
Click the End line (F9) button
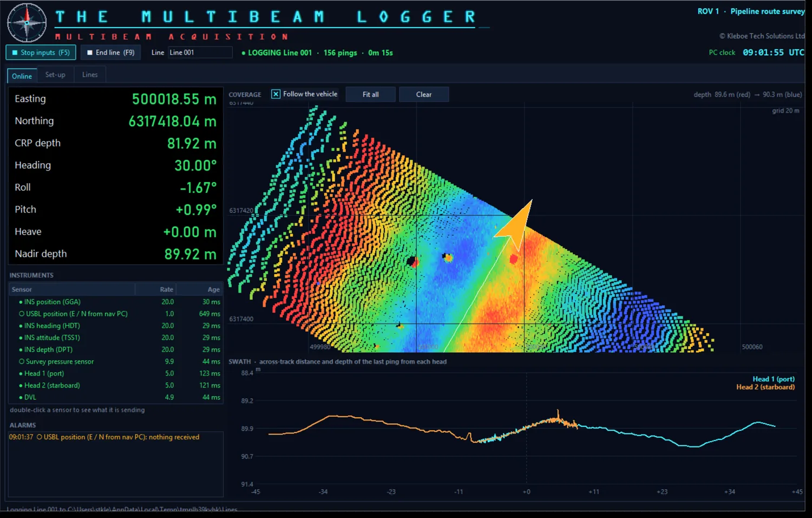(x=111, y=53)
